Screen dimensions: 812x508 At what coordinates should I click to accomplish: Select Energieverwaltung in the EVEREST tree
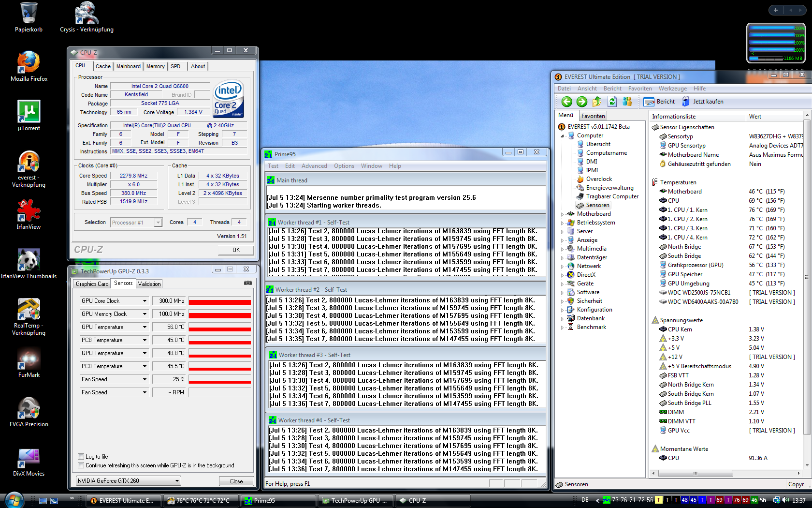[609, 188]
